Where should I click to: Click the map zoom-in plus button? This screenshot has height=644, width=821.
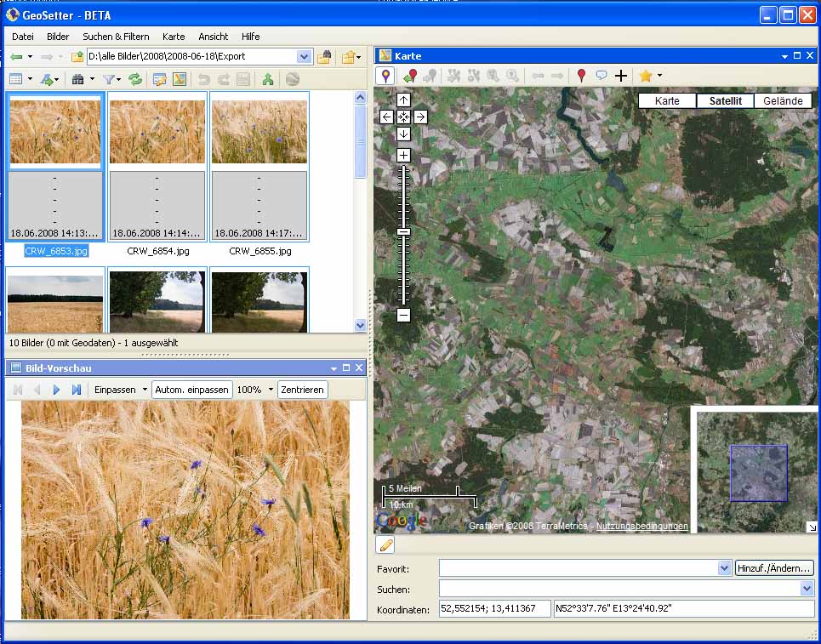pyautogui.click(x=403, y=155)
